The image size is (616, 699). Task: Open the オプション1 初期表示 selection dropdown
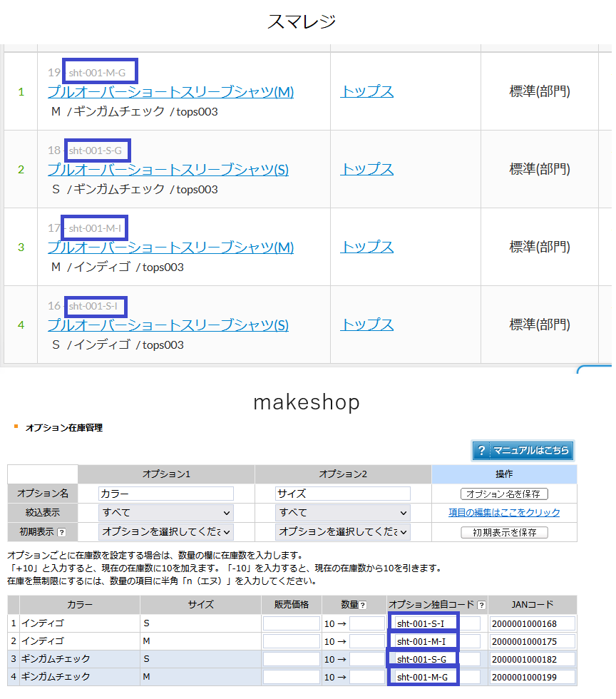[x=165, y=531]
